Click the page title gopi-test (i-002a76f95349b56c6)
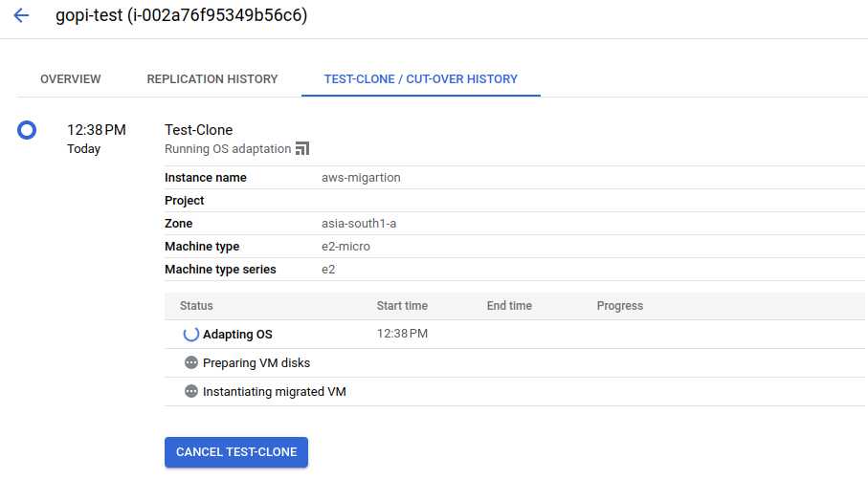This screenshot has width=868, height=501. point(181,15)
